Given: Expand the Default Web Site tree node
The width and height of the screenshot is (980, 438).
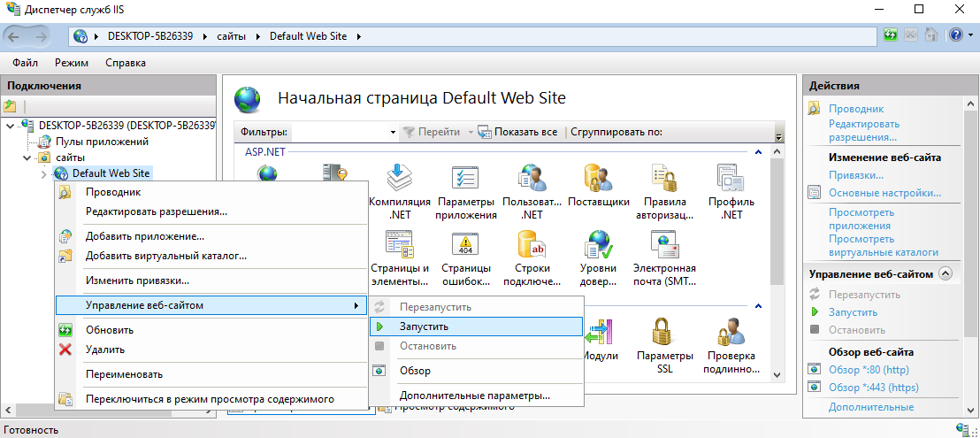Looking at the screenshot, I should coord(44,173).
